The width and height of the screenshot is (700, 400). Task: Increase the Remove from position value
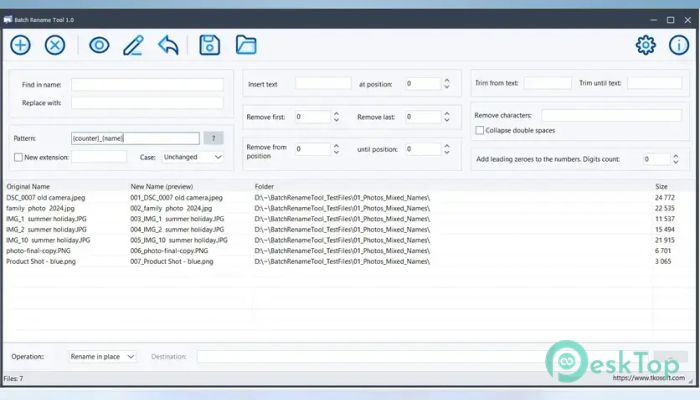pyautogui.click(x=337, y=146)
